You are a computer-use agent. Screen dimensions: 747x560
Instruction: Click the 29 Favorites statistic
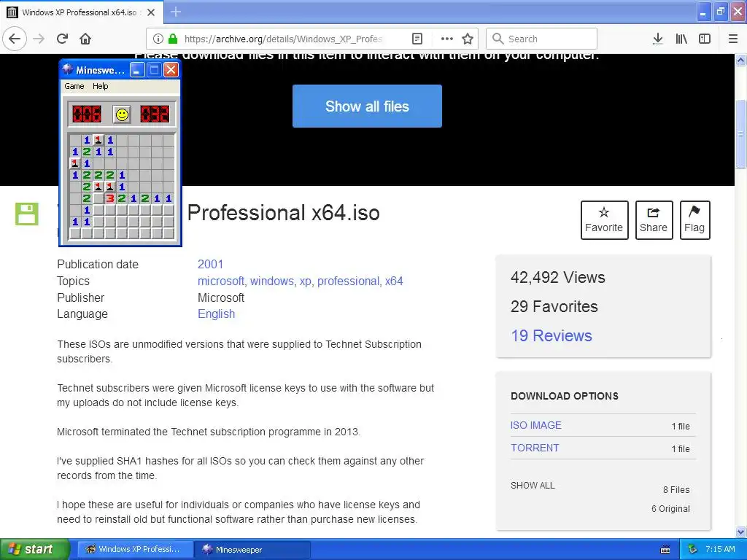coord(554,307)
